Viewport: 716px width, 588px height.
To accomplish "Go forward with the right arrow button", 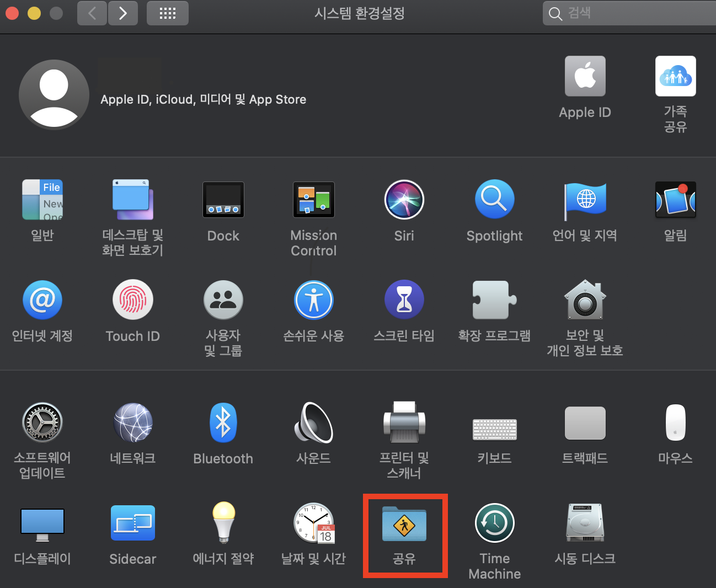I will 122,13.
